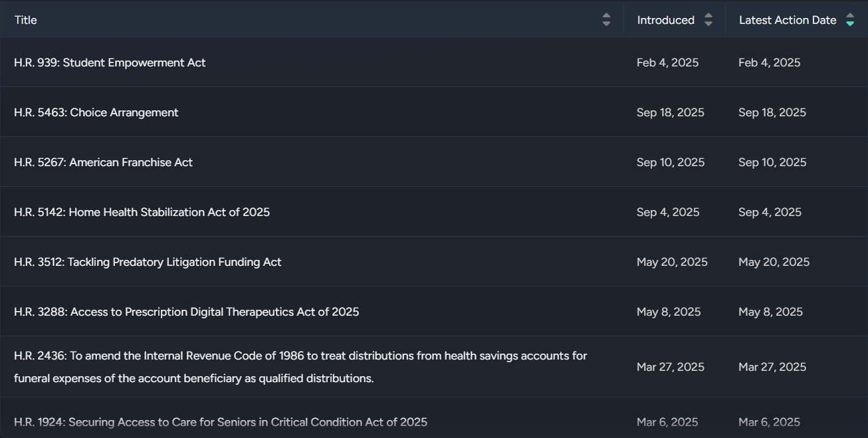Select H.R. 5267: American Franchise Act
The height and width of the screenshot is (438, 868).
103,162
